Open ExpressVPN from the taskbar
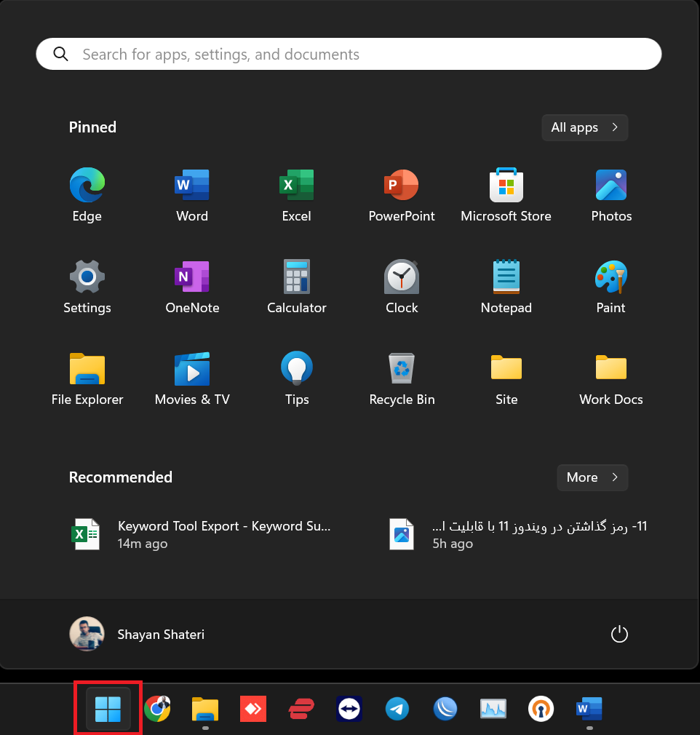This screenshot has width=700, height=735. pyautogui.click(x=301, y=709)
